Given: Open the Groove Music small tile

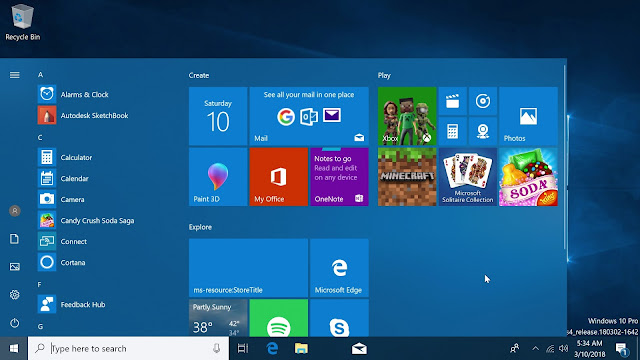Looking at the screenshot, I should (x=483, y=101).
